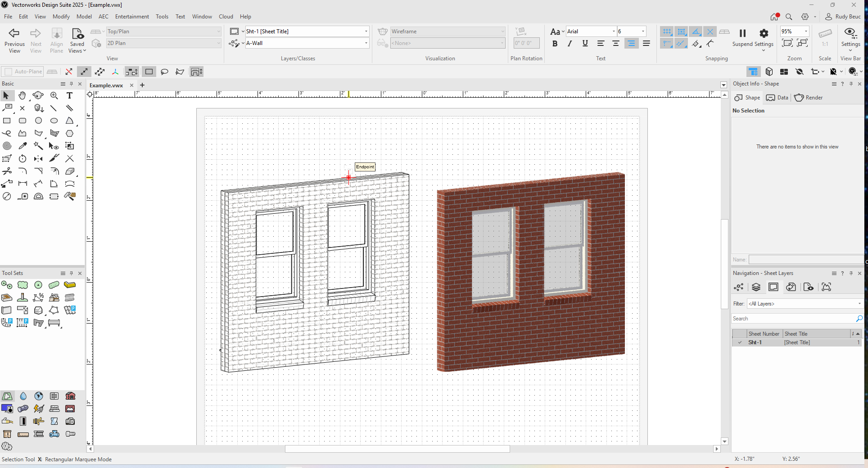
Task: Open the AEC menu
Action: point(103,17)
